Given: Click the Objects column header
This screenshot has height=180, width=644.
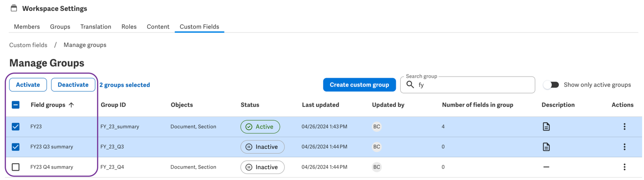Looking at the screenshot, I should point(181,105).
